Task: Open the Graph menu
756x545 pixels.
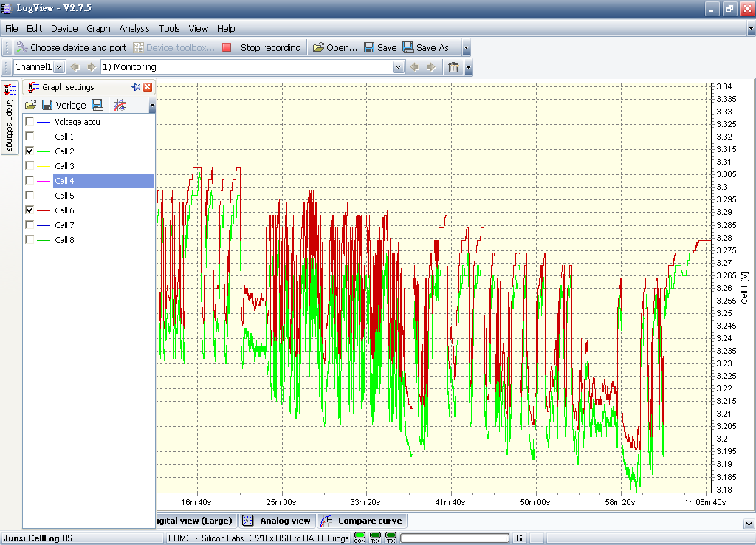Action: pyautogui.click(x=98, y=29)
